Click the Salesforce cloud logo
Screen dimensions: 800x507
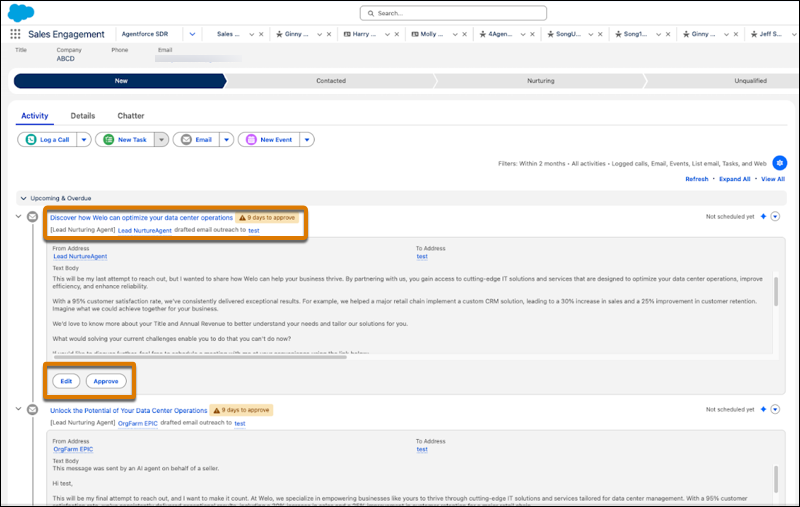click(21, 12)
